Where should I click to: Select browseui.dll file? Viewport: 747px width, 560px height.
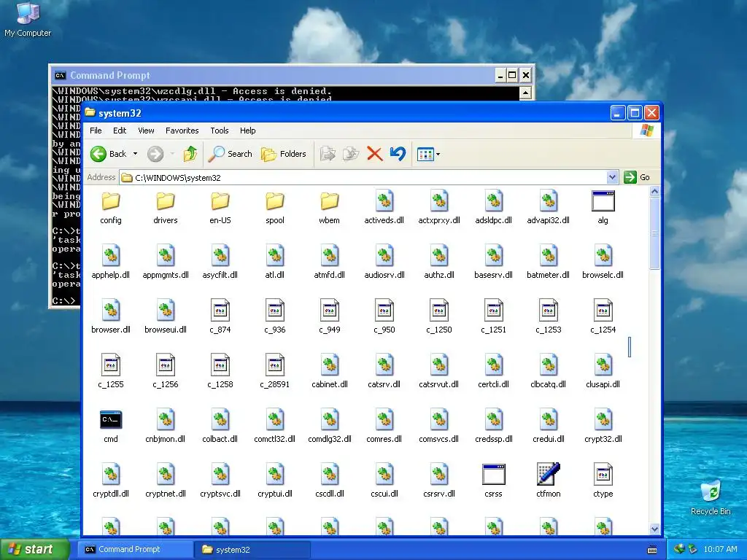pos(166,316)
